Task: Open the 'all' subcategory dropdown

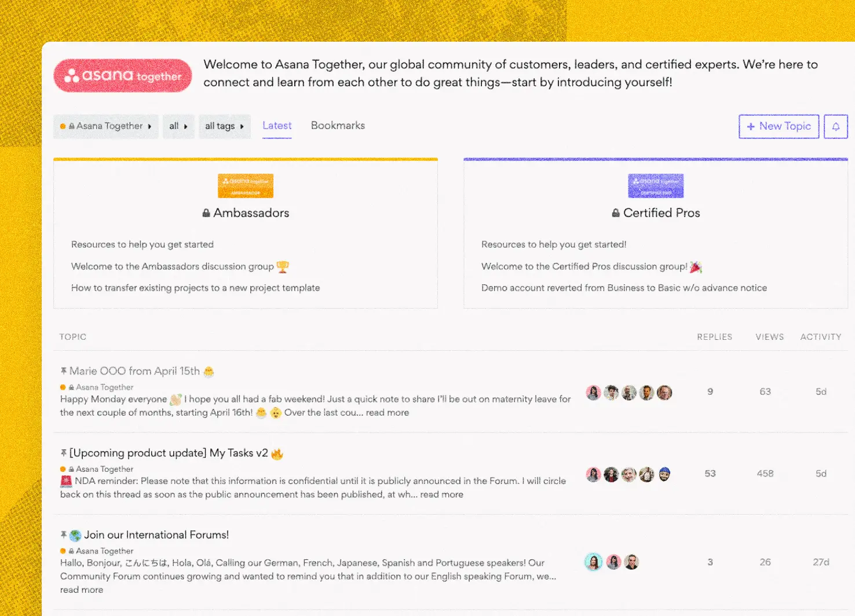Action: pyautogui.click(x=178, y=126)
